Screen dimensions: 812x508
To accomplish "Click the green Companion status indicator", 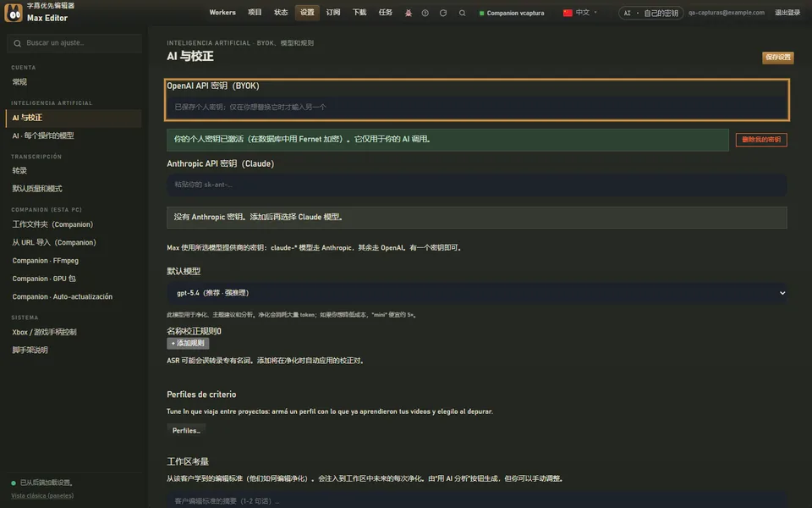I will coord(481,13).
